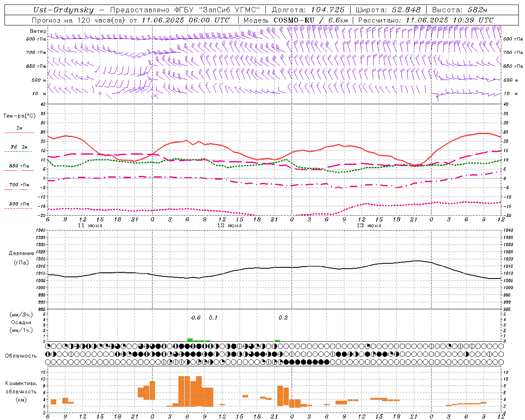Image resolution: width=525 pixels, height=420 pixels.
Task: Click the pink dash-dot 700 гПа legend line
Action: tap(18, 190)
